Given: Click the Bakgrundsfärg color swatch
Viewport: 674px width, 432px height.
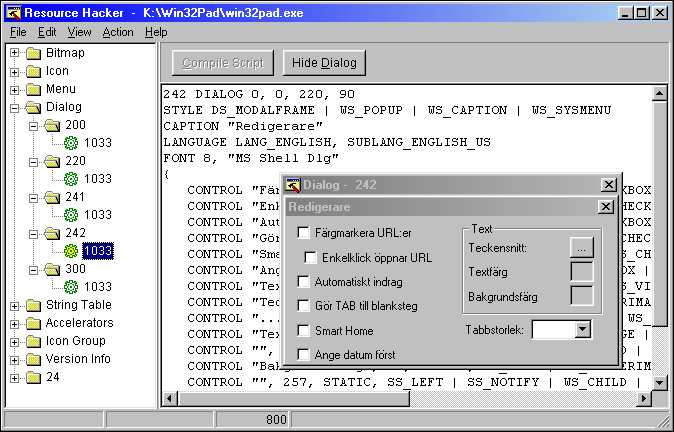Looking at the screenshot, I should pyautogui.click(x=582, y=296).
